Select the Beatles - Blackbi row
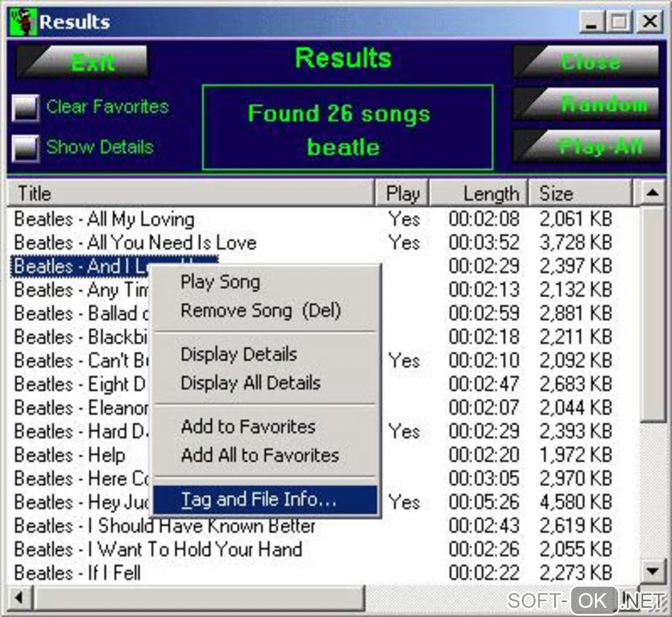The image size is (672, 617). point(80,337)
